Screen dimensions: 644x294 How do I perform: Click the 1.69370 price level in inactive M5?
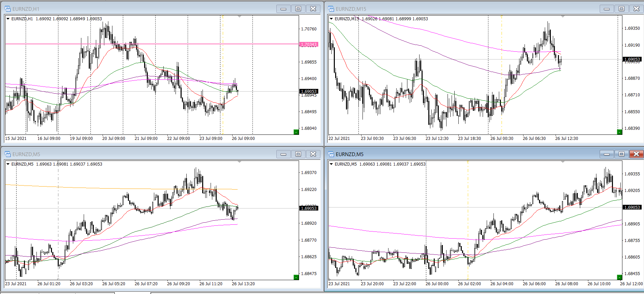(x=309, y=173)
